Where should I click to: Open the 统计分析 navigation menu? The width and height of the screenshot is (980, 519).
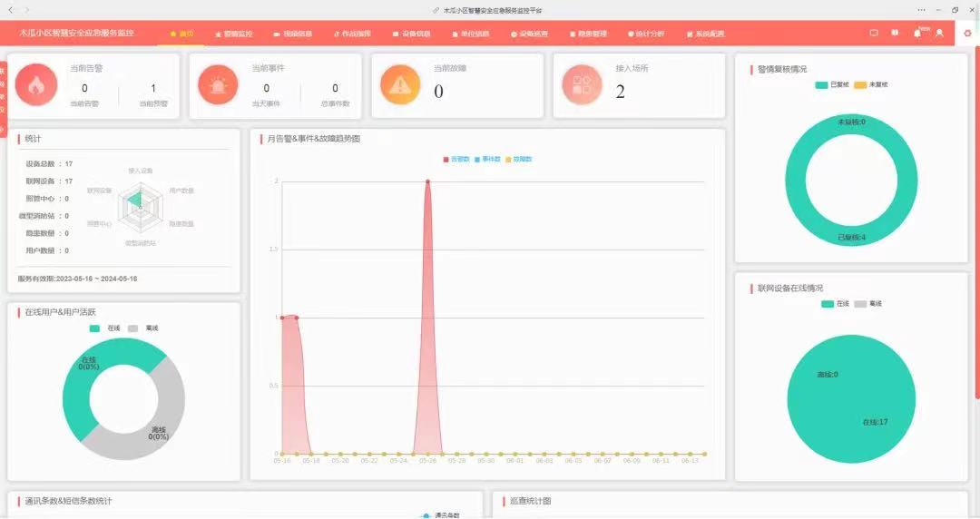tap(646, 34)
